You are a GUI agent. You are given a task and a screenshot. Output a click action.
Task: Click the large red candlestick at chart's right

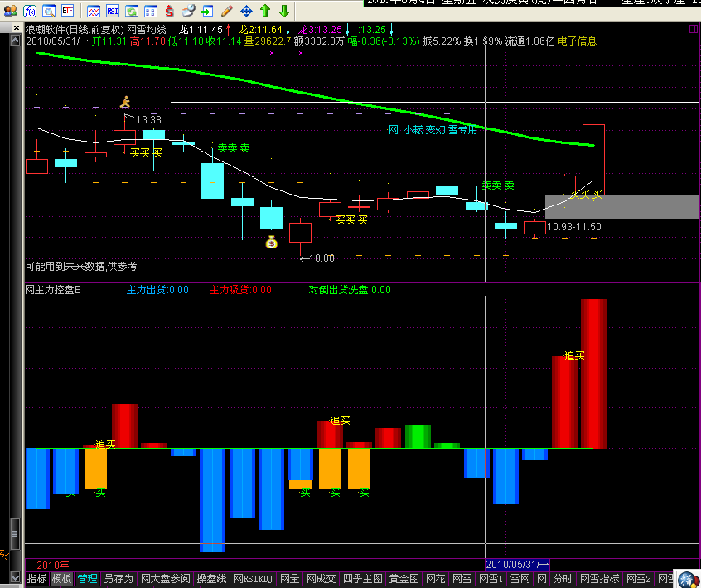click(x=593, y=160)
